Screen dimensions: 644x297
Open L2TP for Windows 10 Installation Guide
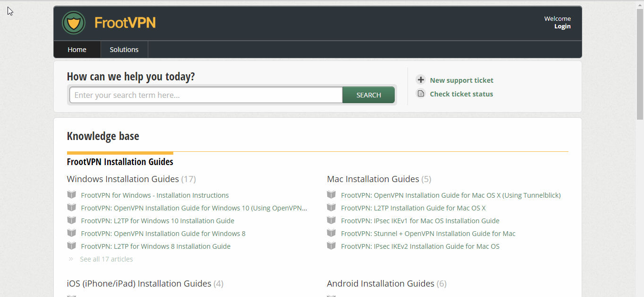[158, 220]
